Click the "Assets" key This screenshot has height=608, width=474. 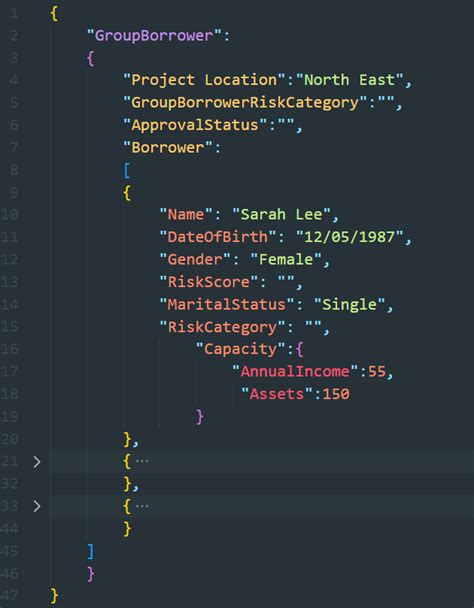pos(277,394)
